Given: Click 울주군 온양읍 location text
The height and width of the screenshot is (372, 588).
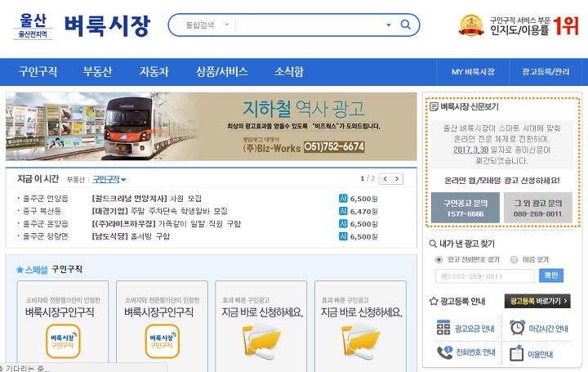Looking at the screenshot, I should tap(46, 224).
